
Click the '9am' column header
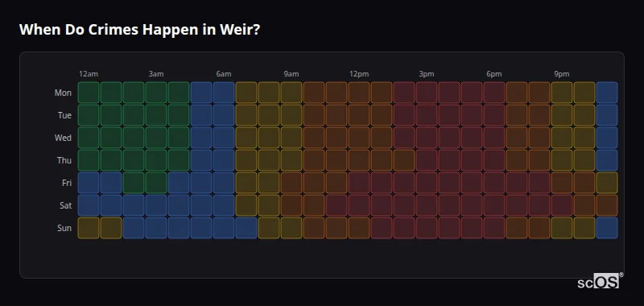click(291, 74)
